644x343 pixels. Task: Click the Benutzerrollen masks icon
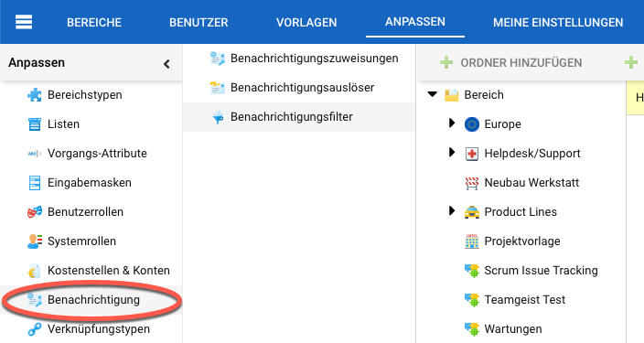pyautogui.click(x=35, y=212)
